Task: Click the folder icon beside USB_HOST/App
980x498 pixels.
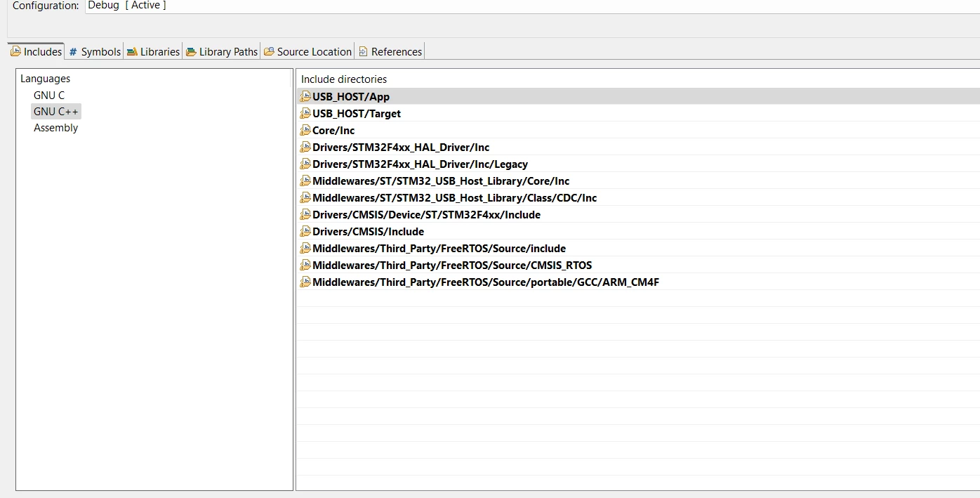Action: pyautogui.click(x=305, y=96)
